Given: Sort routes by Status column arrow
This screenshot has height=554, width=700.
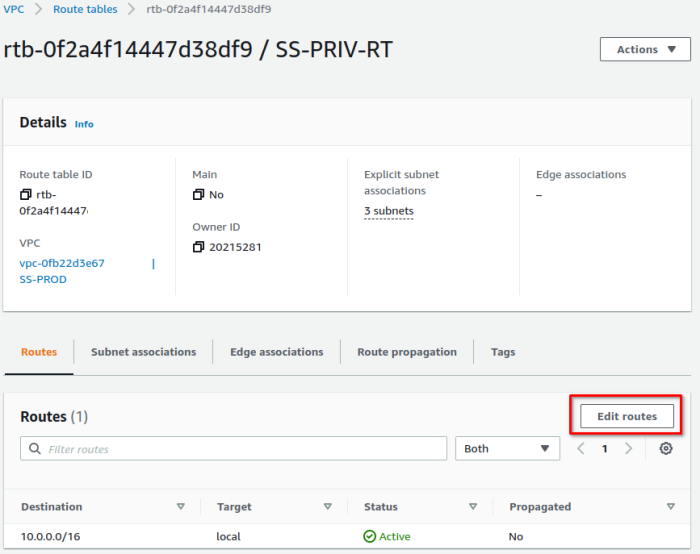Looking at the screenshot, I should click(473, 507).
